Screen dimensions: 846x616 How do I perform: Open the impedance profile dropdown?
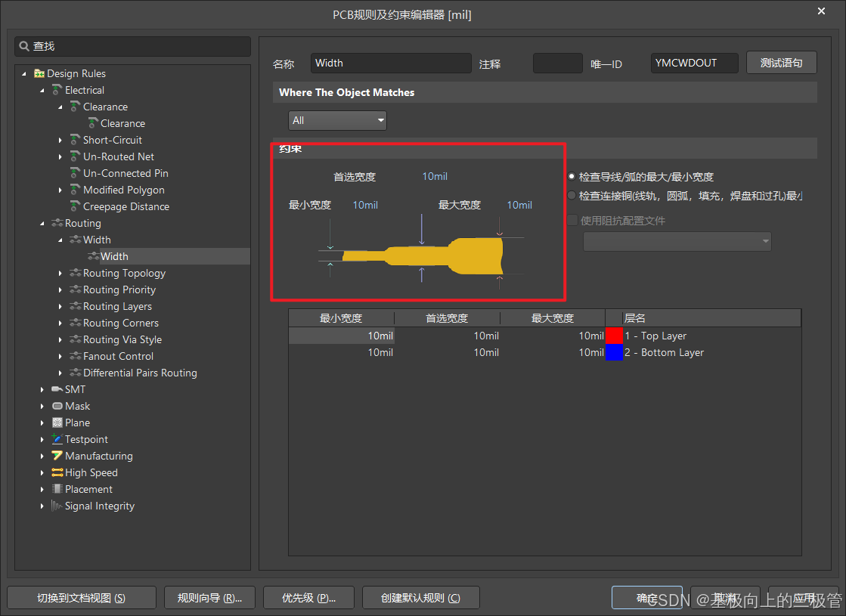pyautogui.click(x=677, y=241)
